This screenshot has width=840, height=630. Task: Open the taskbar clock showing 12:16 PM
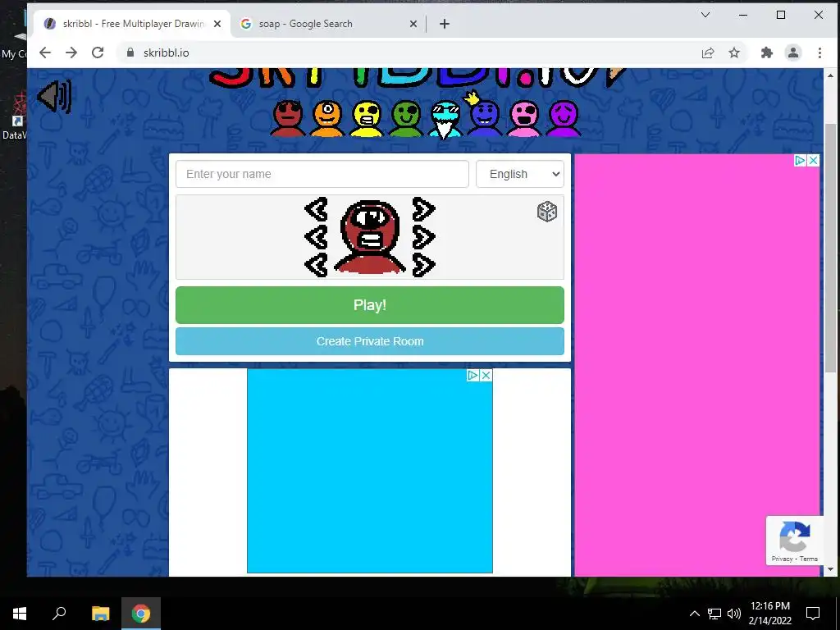pos(769,614)
